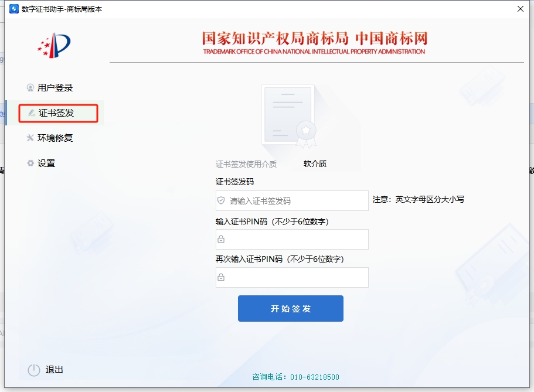Open 设置 from the sidebar
The image size is (534, 392).
coord(46,163)
